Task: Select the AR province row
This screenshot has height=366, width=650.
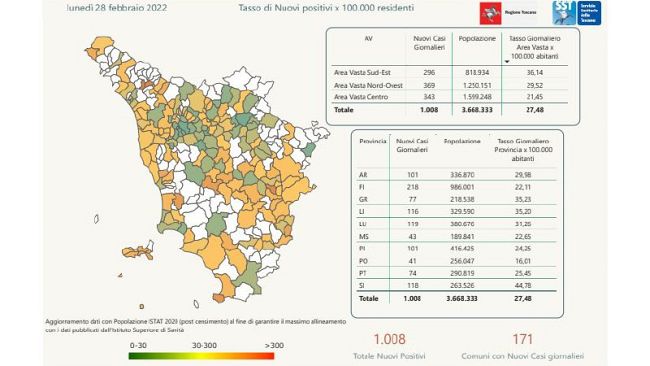Action: (x=456, y=175)
